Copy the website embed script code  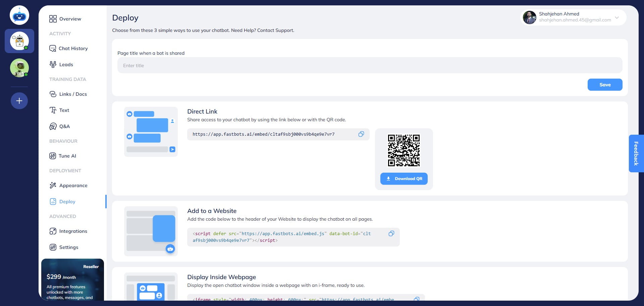click(391, 233)
